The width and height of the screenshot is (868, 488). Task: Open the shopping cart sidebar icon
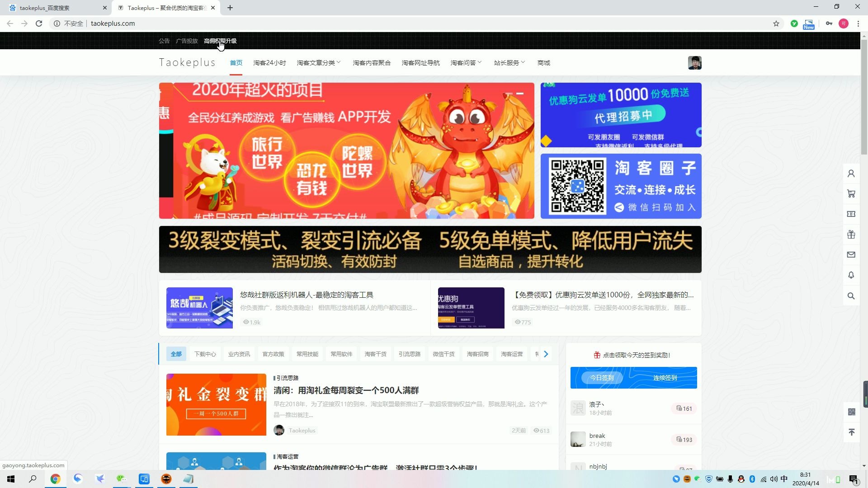(851, 194)
